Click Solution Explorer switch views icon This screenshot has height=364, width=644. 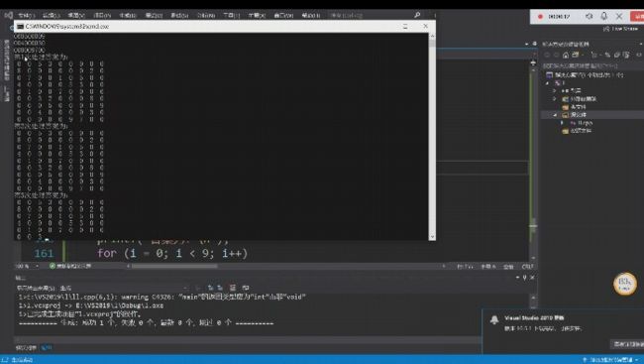pyautogui.click(x=576, y=55)
